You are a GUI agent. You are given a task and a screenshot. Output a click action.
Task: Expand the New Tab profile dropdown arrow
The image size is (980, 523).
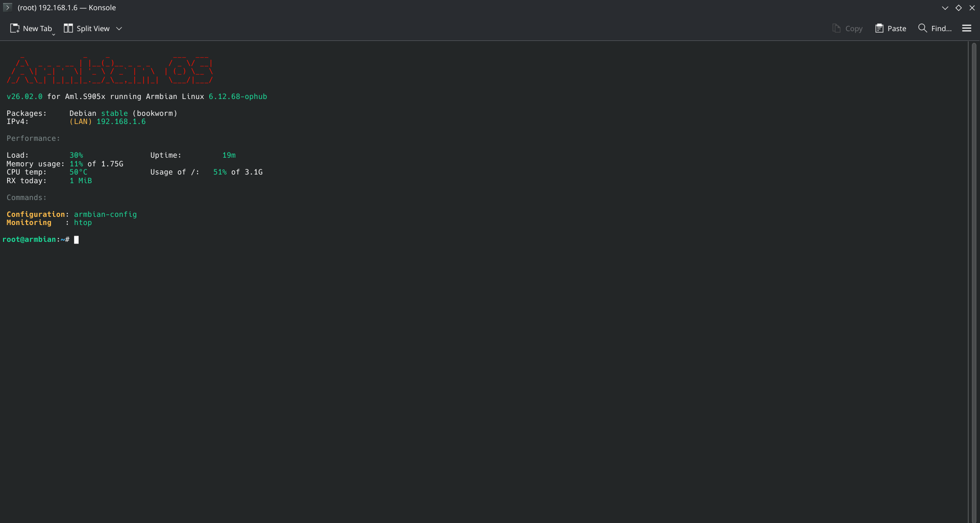pyautogui.click(x=54, y=35)
